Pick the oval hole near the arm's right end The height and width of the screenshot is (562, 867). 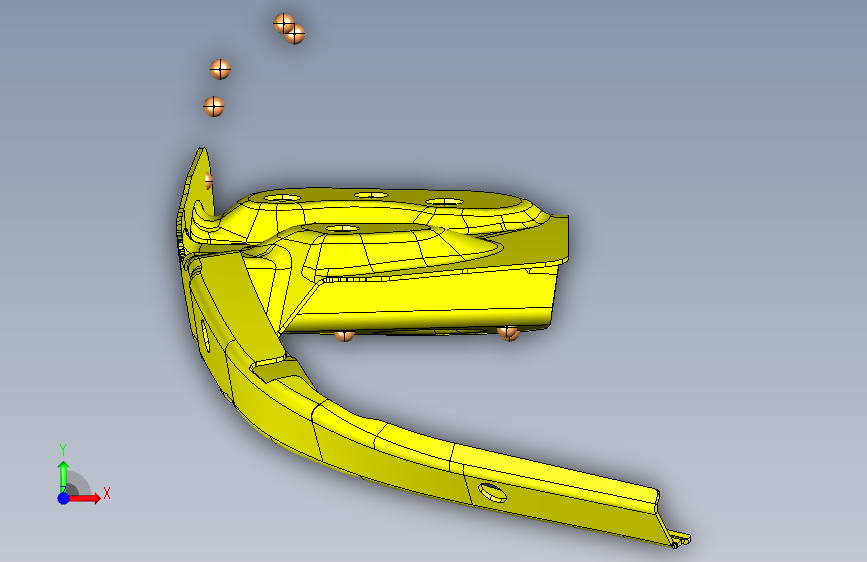point(492,492)
